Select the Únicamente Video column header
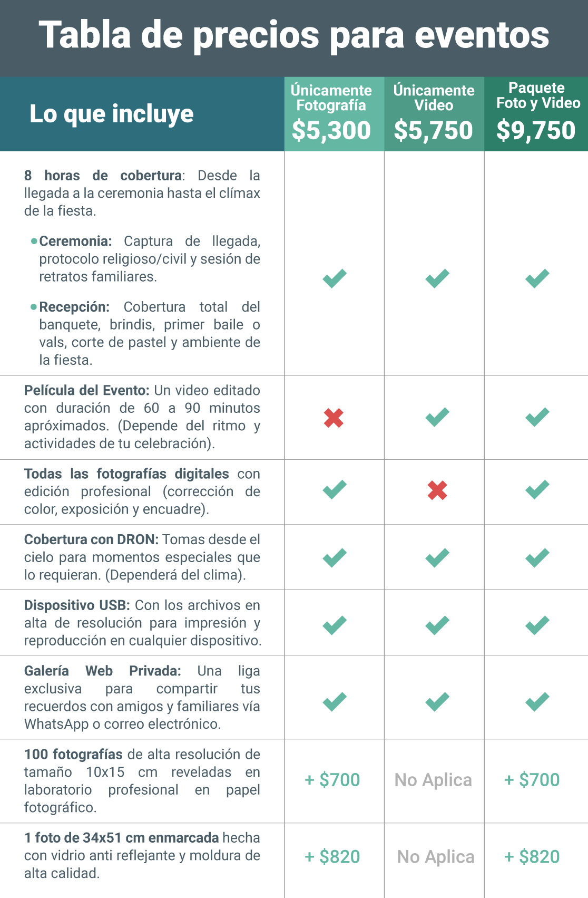The height and width of the screenshot is (898, 588). coord(434,98)
